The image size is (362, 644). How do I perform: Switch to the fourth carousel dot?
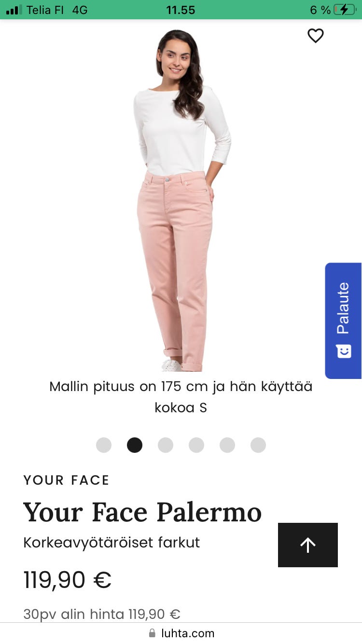tap(196, 445)
